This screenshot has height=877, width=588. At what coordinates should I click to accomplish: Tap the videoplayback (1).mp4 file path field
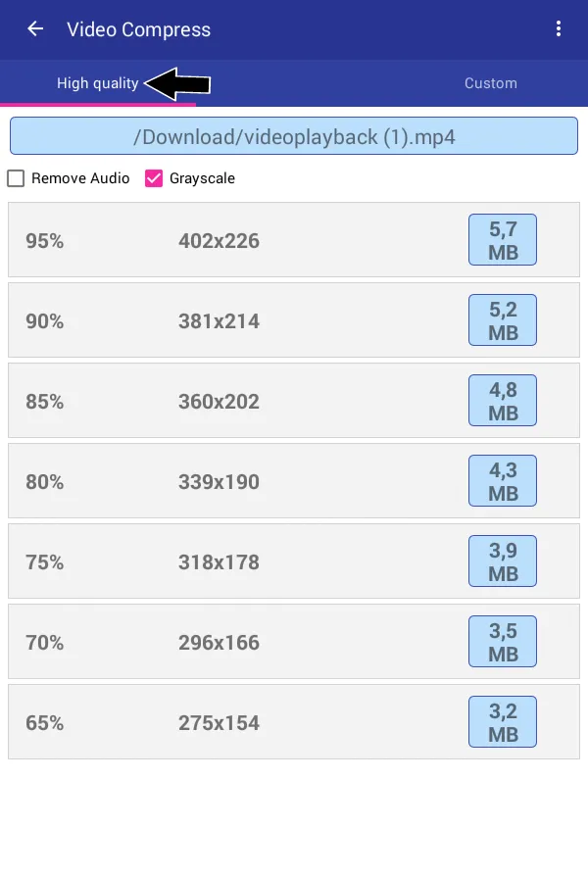(294, 136)
